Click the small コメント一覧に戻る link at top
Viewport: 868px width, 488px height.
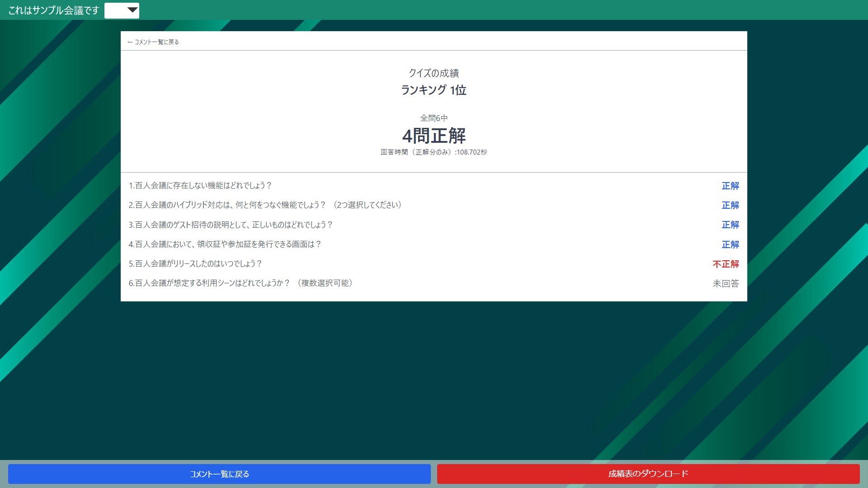pos(156,42)
